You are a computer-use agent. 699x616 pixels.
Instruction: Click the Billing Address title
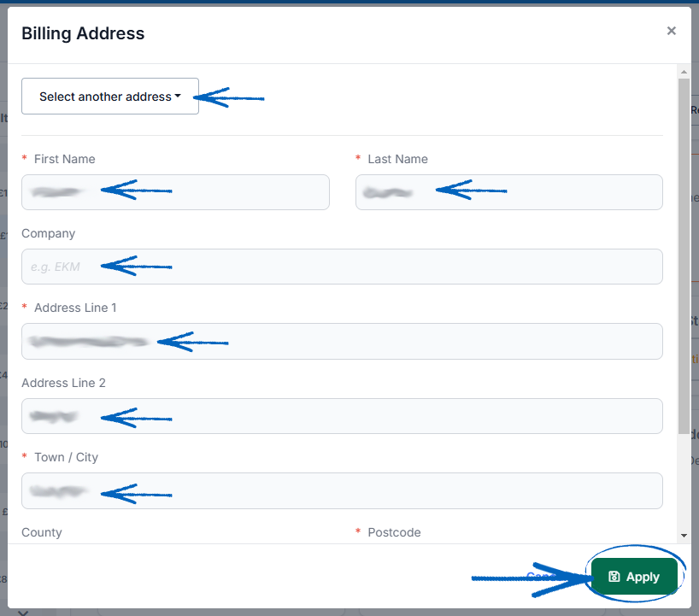(x=83, y=33)
